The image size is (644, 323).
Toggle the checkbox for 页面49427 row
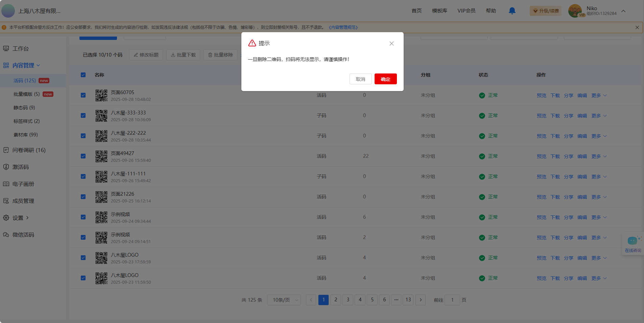pyautogui.click(x=83, y=156)
